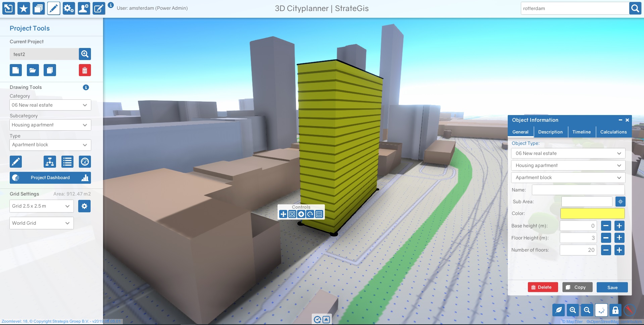Switch to the Description tab
This screenshot has height=325, width=644.
coord(550,132)
